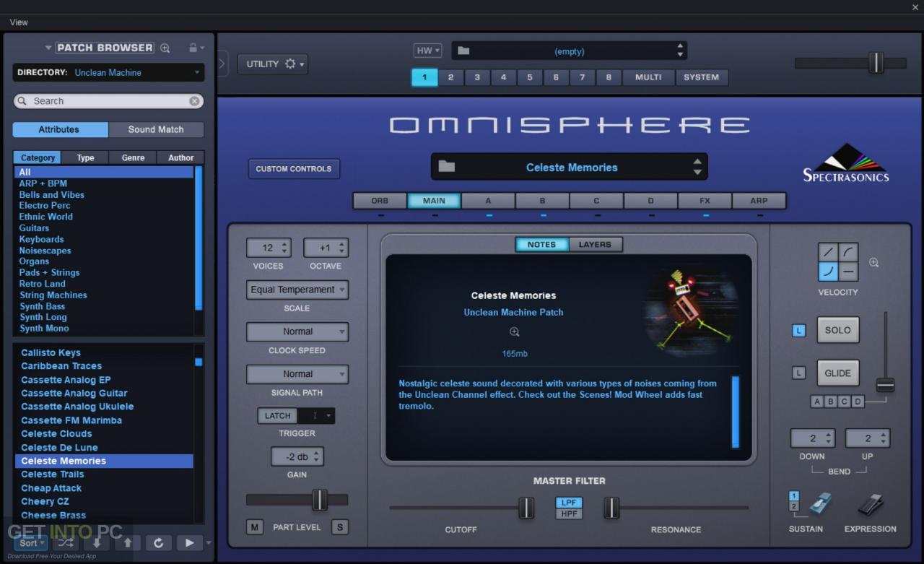The image size is (924, 564).
Task: Step to next patch via name display down arrow
Action: point(697,173)
